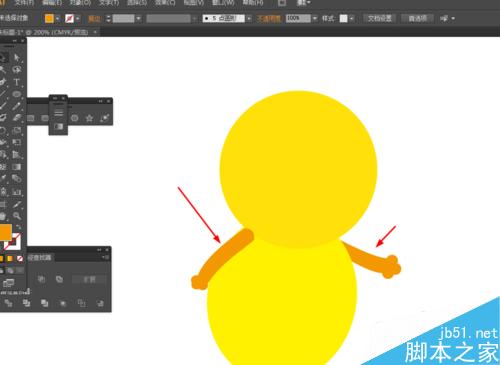
Task: Choose the Rounded Rectangle tool in the floating panel
Action: (x=45, y=118)
